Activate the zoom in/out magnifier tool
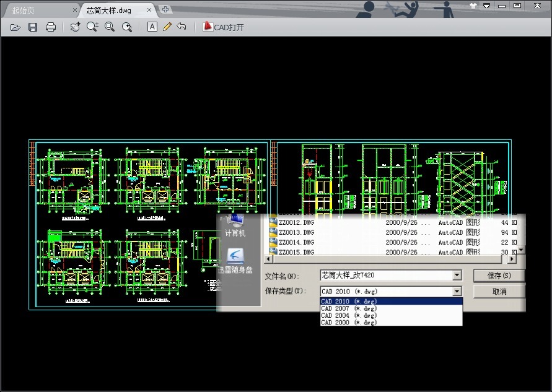Screen dimensions: 552x392 pos(92,27)
